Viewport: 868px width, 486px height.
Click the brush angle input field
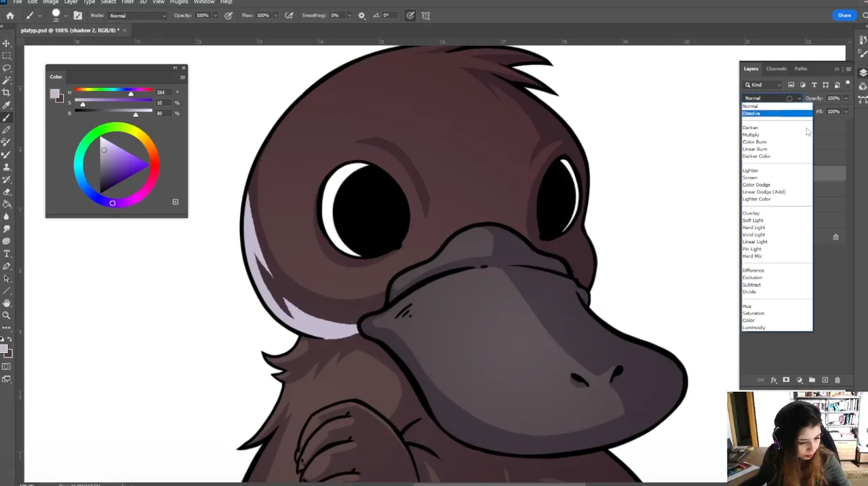click(x=391, y=15)
